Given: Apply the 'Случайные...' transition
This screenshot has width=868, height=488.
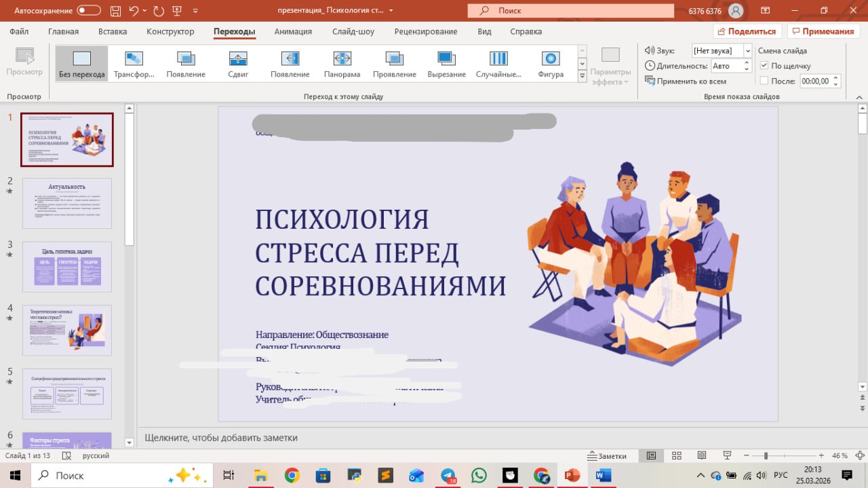Looking at the screenshot, I should [498, 64].
